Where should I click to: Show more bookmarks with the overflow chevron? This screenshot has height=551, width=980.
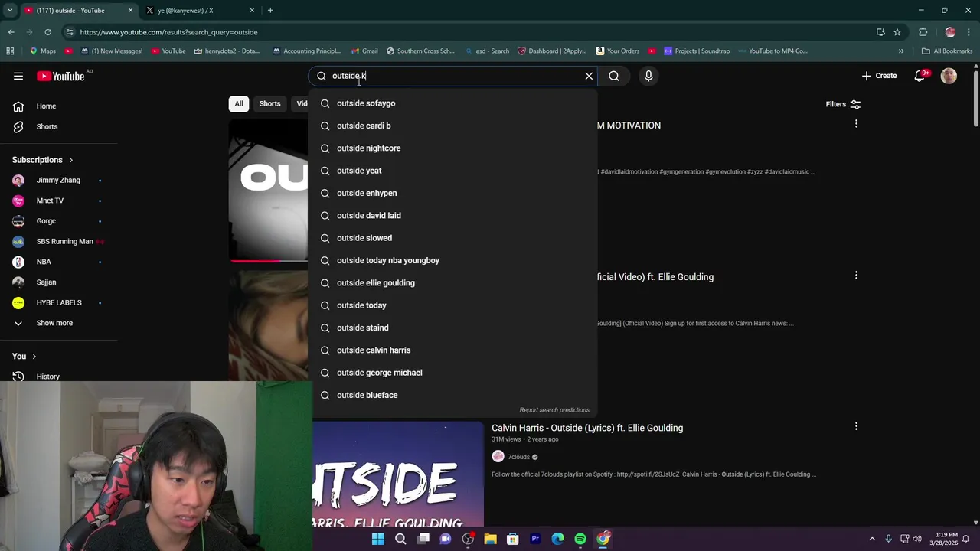click(901, 51)
